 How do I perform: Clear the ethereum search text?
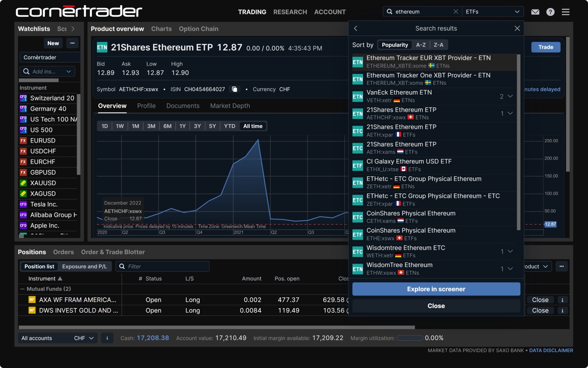click(x=455, y=12)
